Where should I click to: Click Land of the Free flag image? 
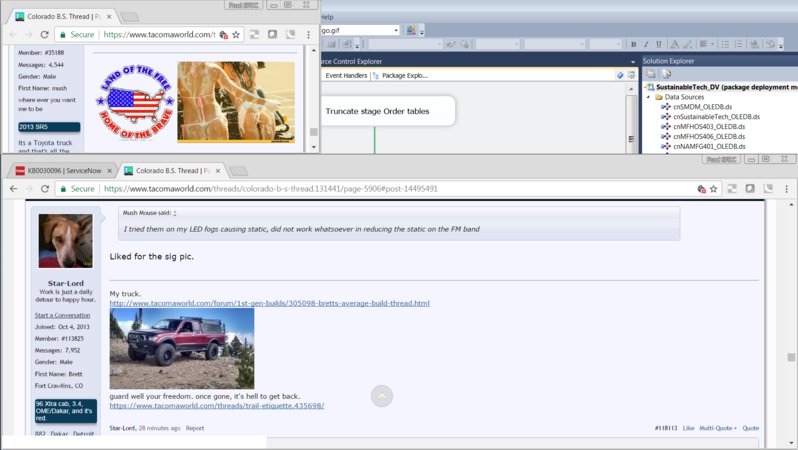coord(135,102)
